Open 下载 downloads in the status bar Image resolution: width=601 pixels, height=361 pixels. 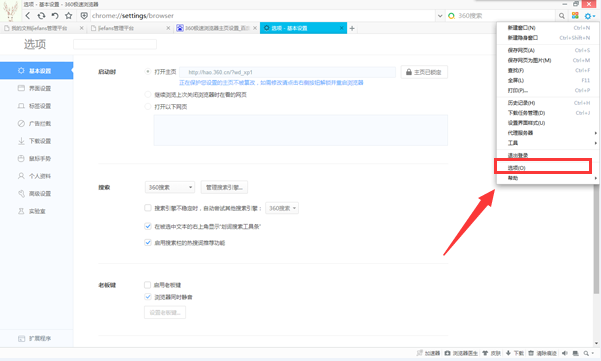pos(515,353)
